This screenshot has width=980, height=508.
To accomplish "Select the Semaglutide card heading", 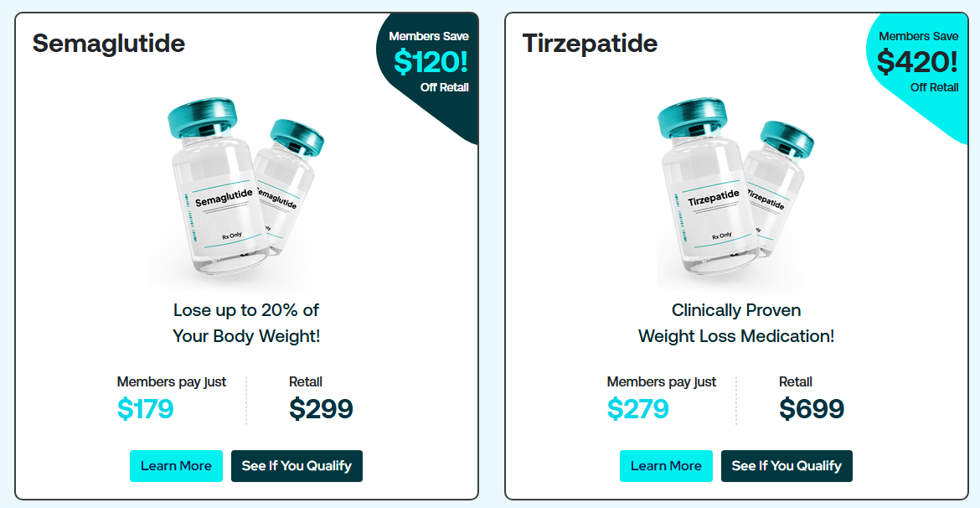I will click(109, 44).
